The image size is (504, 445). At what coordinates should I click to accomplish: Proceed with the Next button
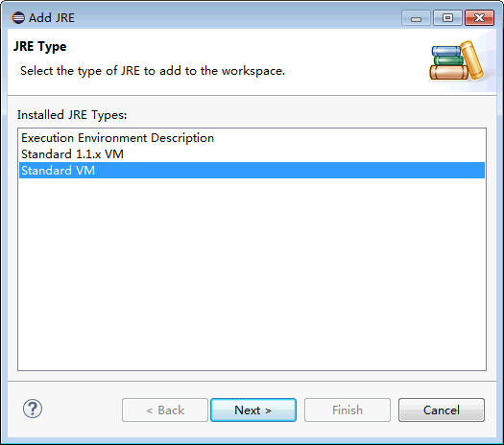coord(253,410)
